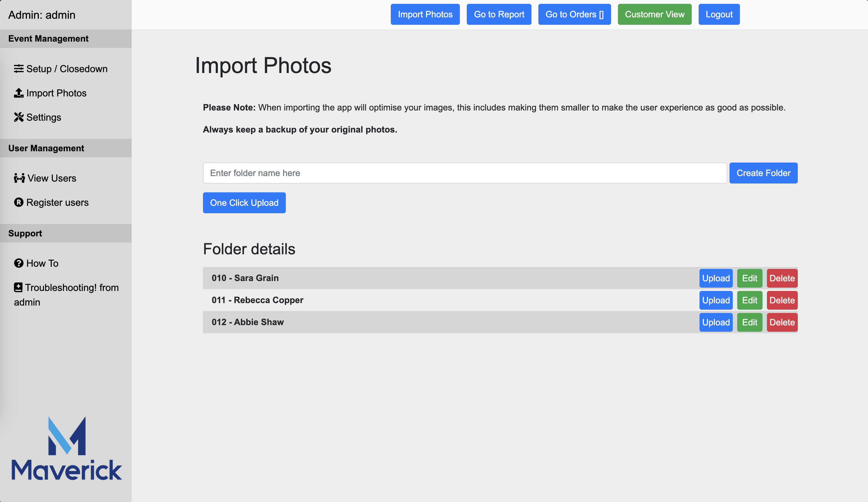Screen dimensions: 868x502
Task: Select the Event Management section
Action: click(66, 38)
